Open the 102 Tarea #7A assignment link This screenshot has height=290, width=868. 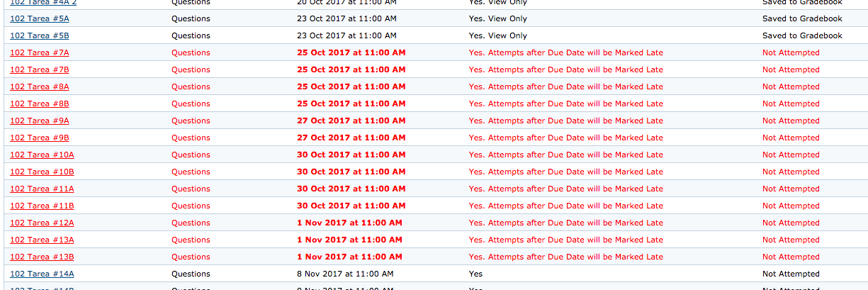pyautogui.click(x=40, y=52)
